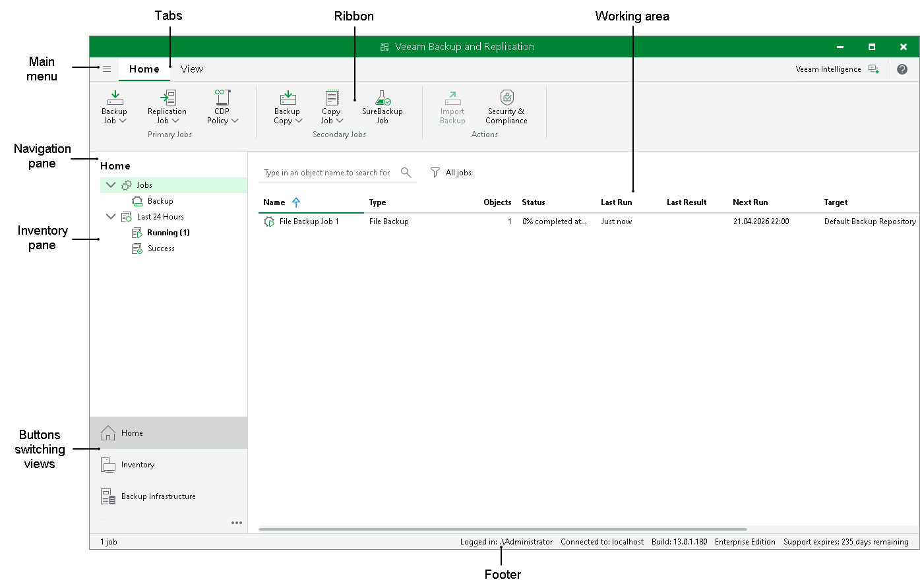Select Success in the inventory tree
Image resolution: width=920 pixels, height=588 pixels.
(x=161, y=249)
